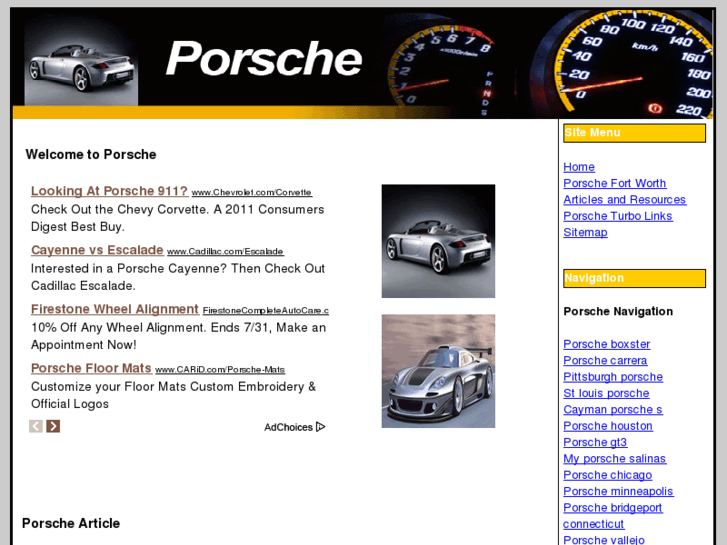Screen dimensions: 727x545
Task: Click the 'Cayenne vs Escalade' ad title
Action: click(97, 250)
